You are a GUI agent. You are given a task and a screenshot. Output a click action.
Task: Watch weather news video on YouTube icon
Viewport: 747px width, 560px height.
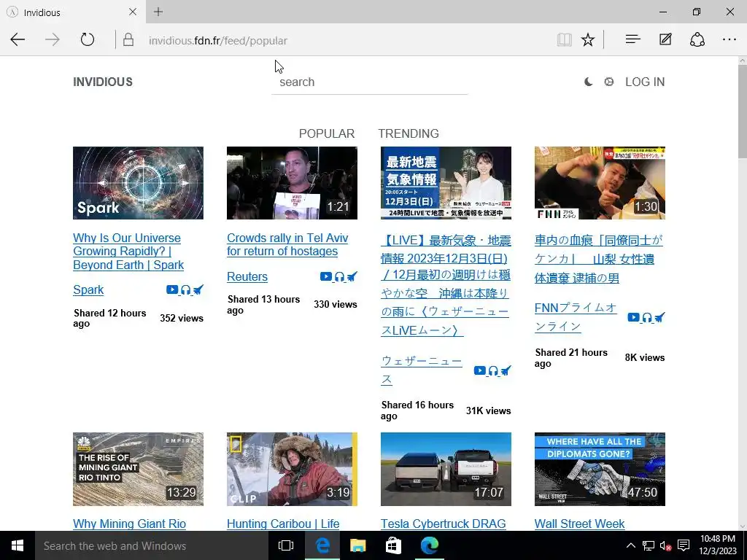pyautogui.click(x=480, y=370)
